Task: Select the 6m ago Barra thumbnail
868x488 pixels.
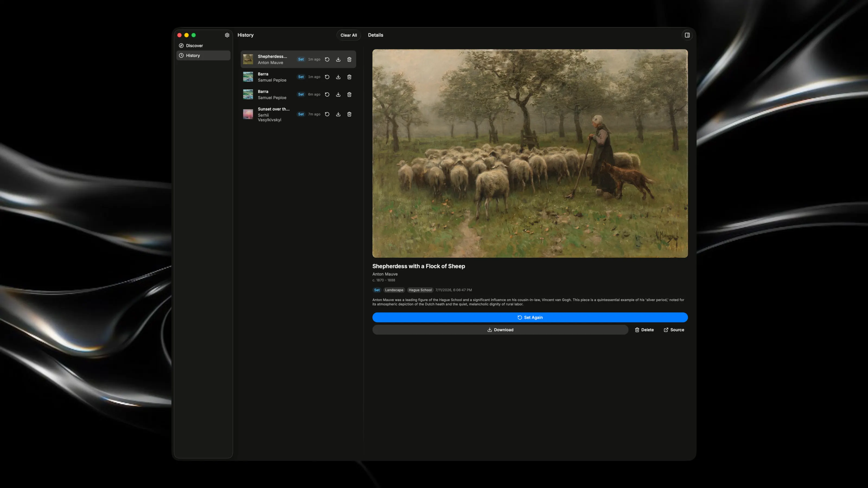Action: [x=248, y=94]
